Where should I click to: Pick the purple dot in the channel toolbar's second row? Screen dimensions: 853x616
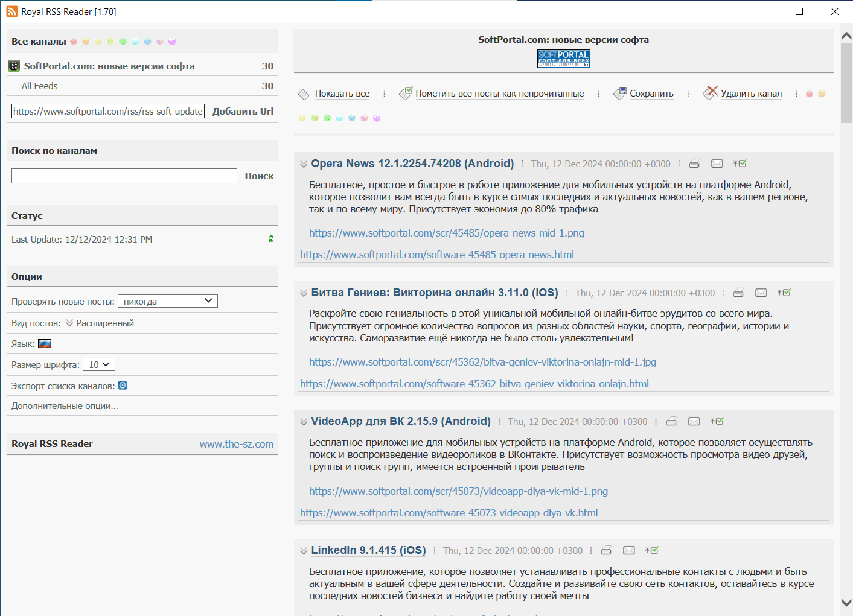pos(377,118)
